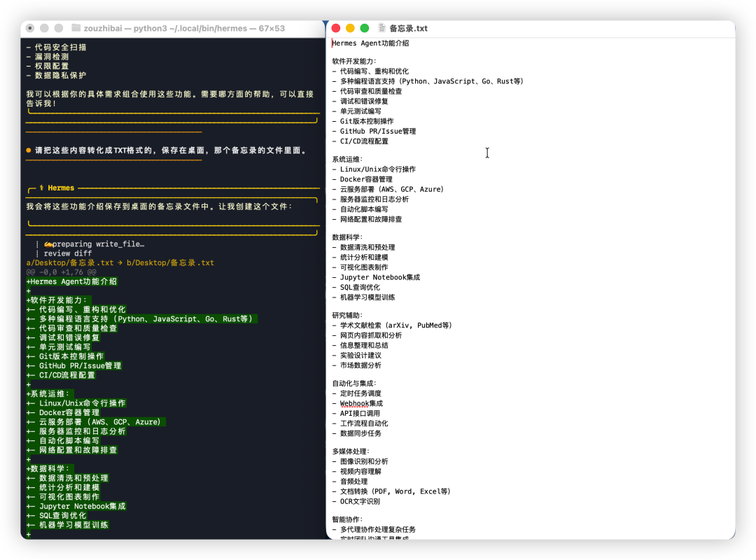Click the '研究辅助:' heading in the editor

coord(347,316)
